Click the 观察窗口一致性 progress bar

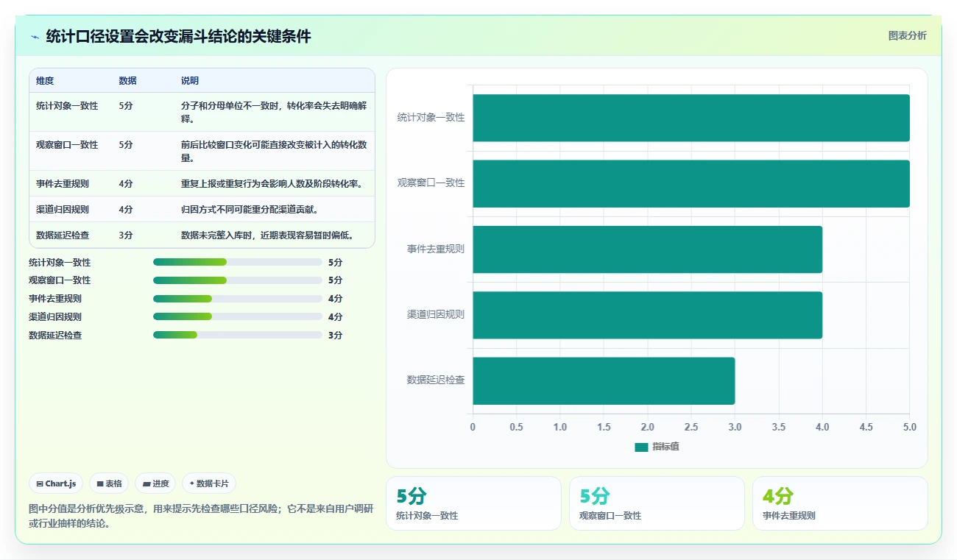238,280
